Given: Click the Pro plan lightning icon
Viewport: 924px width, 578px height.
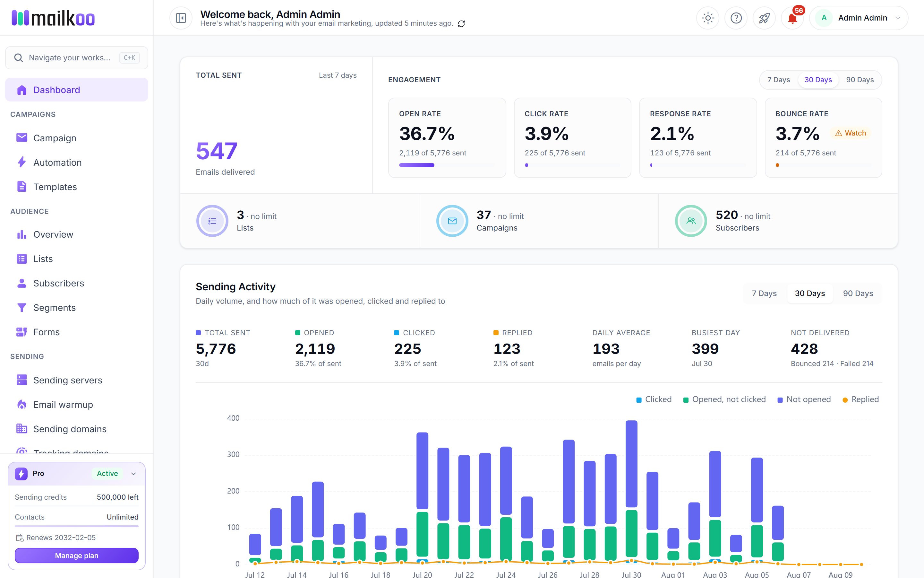Looking at the screenshot, I should click(21, 474).
